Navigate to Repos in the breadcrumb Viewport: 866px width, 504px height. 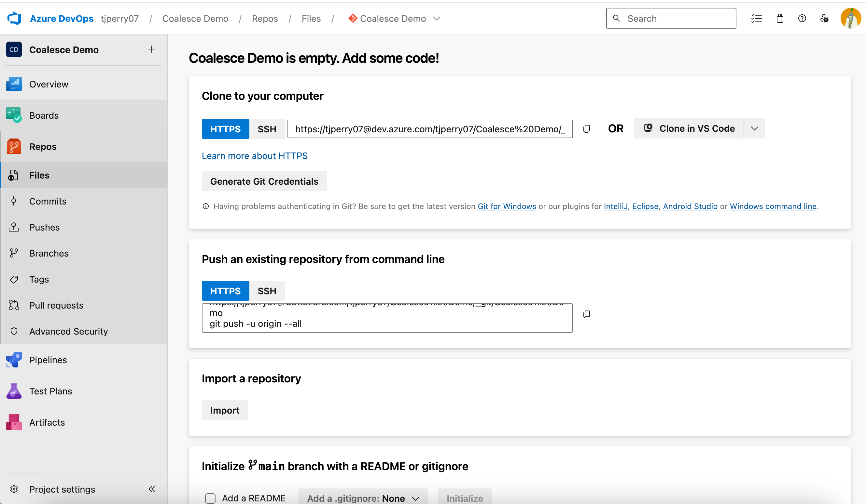tap(265, 19)
